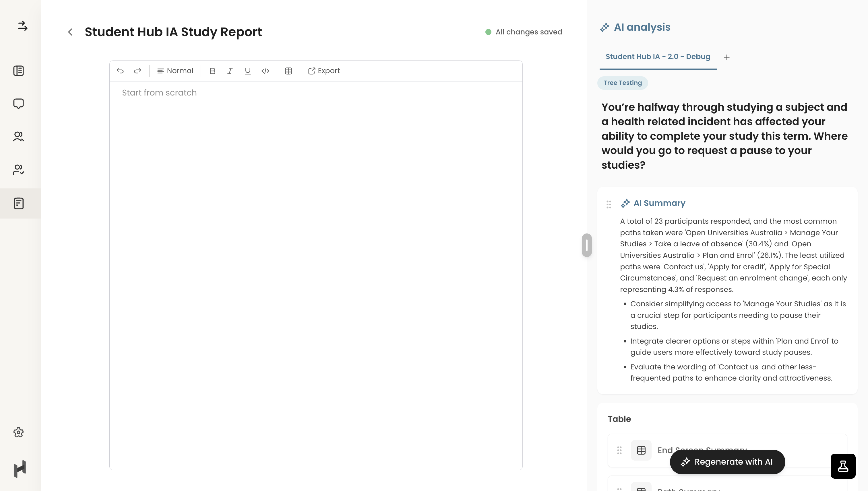Insert a table from the toolbar
Screen dimensions: 868x491
coord(288,71)
